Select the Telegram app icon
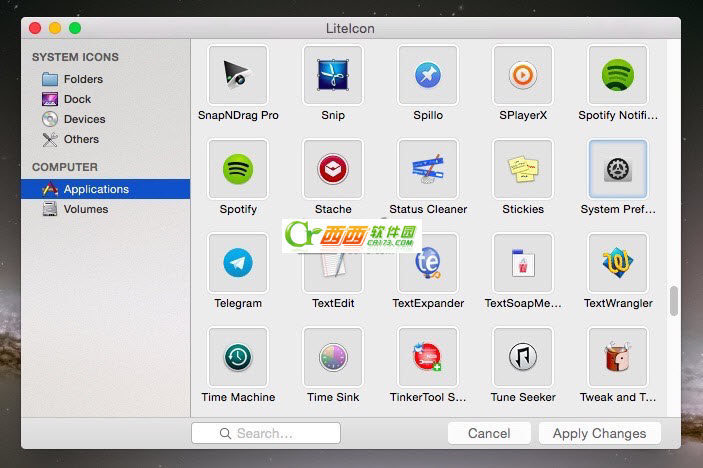This screenshot has height=468, width=703. 238,263
